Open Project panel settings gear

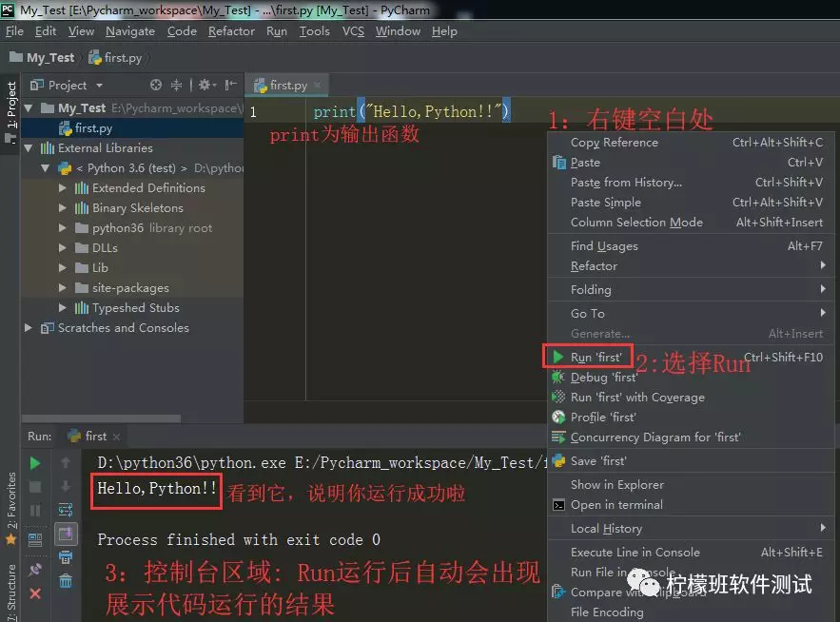pyautogui.click(x=205, y=85)
